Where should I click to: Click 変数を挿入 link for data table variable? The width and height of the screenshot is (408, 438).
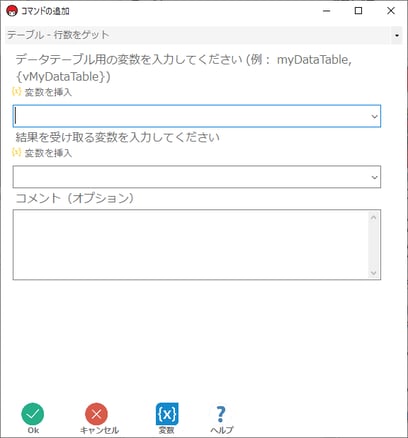(x=48, y=92)
